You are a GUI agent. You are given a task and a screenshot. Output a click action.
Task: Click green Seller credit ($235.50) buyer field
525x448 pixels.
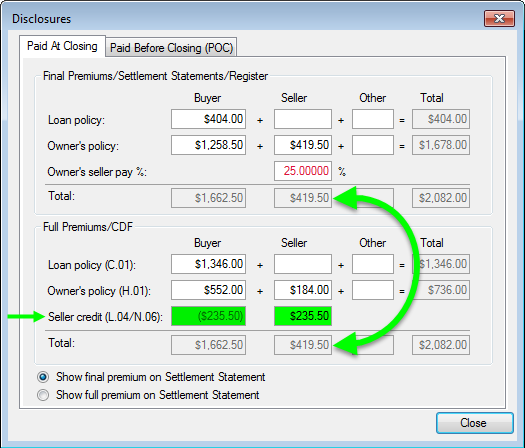pyautogui.click(x=208, y=316)
